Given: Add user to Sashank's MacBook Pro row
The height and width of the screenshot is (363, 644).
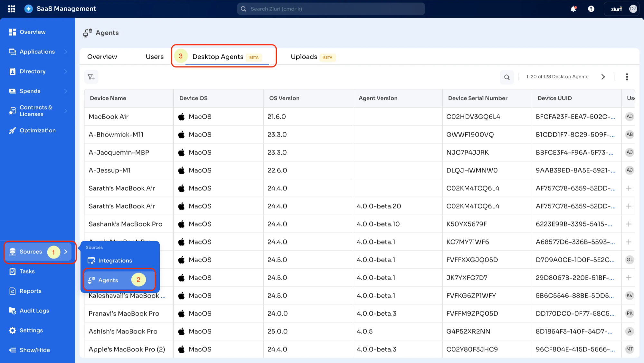Looking at the screenshot, I should click(x=629, y=224).
